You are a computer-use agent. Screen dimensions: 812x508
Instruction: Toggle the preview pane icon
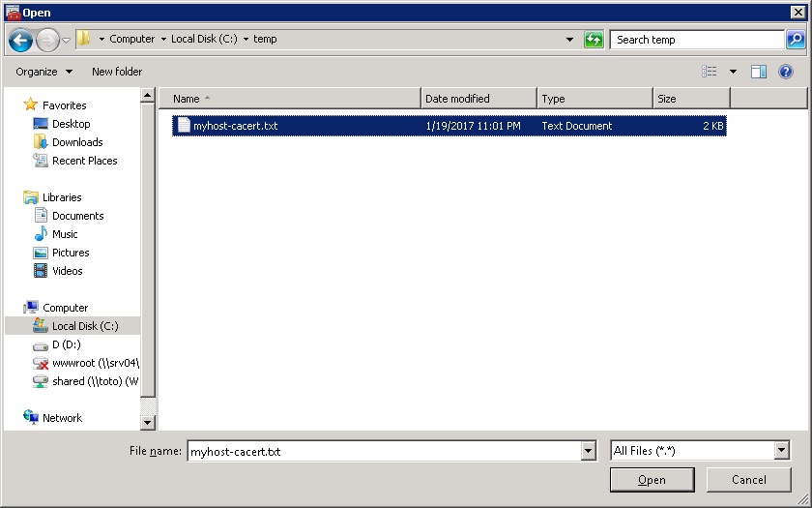click(759, 72)
